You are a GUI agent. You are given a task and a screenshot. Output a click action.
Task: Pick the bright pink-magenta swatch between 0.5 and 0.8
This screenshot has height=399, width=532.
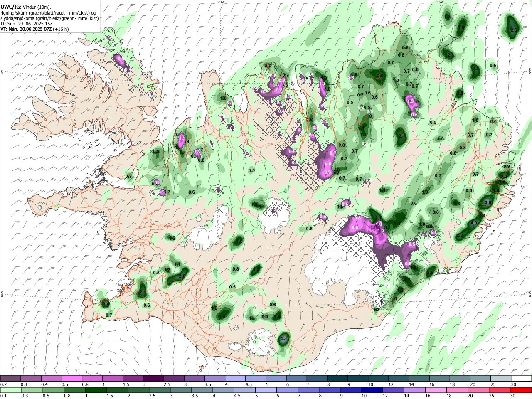pos(71,378)
